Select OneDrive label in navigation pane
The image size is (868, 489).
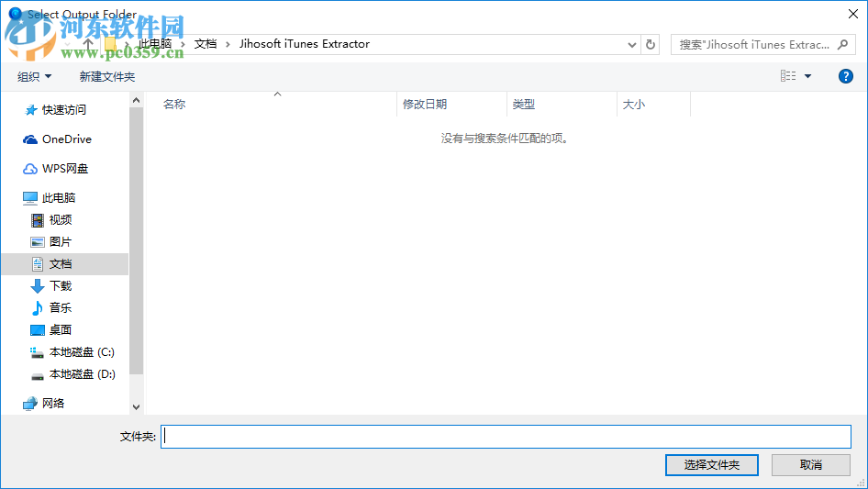click(67, 139)
